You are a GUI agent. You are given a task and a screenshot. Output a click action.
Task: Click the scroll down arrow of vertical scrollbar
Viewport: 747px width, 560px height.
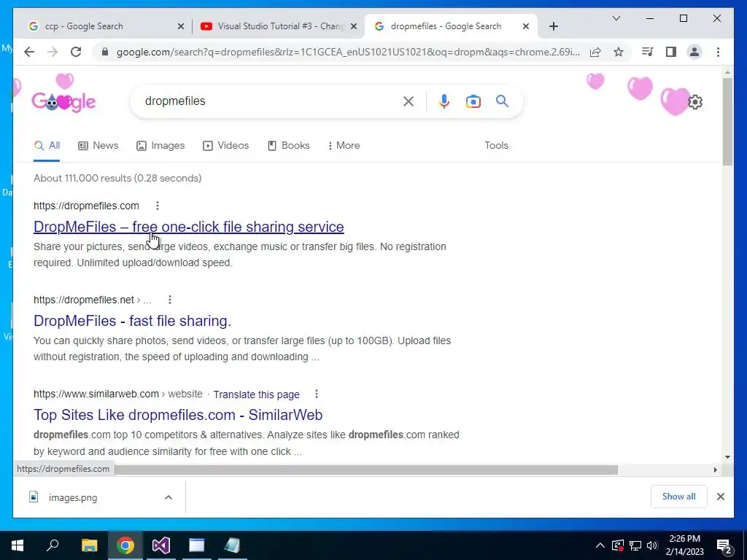(727, 457)
